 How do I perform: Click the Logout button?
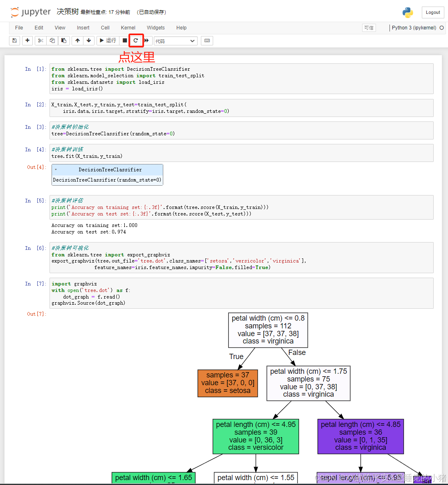tap(433, 12)
